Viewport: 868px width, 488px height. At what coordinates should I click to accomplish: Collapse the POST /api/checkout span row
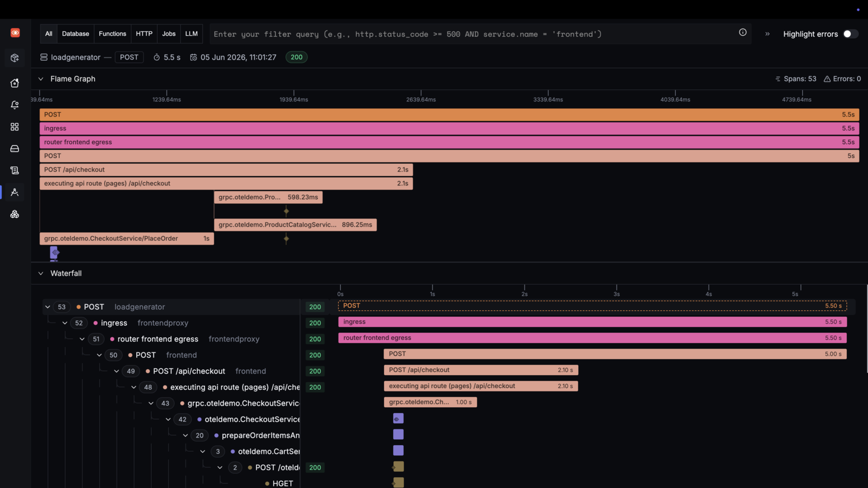point(117,371)
